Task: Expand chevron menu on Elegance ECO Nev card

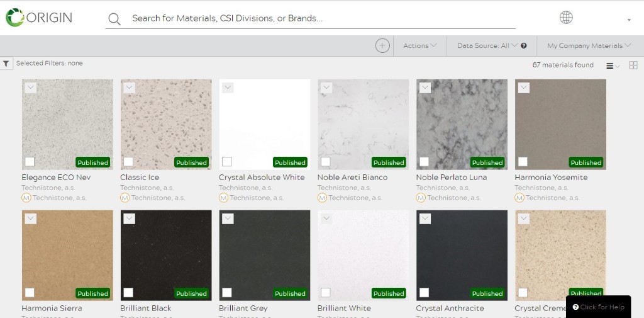Action: click(x=31, y=88)
